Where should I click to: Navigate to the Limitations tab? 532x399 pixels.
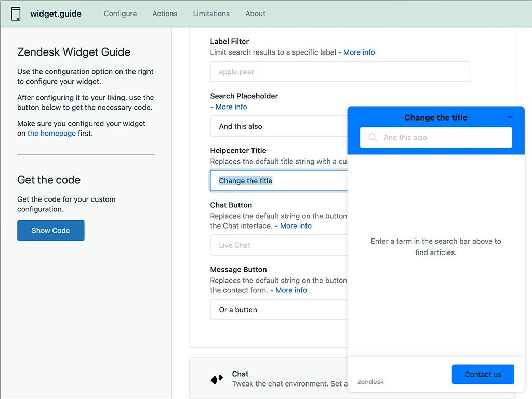coord(211,14)
